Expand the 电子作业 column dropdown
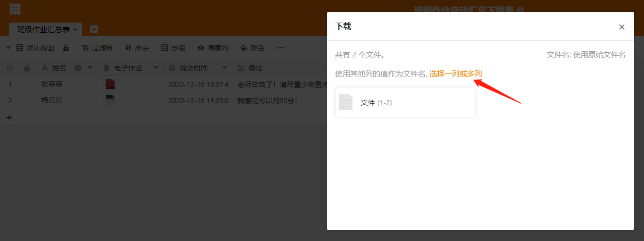Viewport: 644px width, 241px height. pos(155,67)
